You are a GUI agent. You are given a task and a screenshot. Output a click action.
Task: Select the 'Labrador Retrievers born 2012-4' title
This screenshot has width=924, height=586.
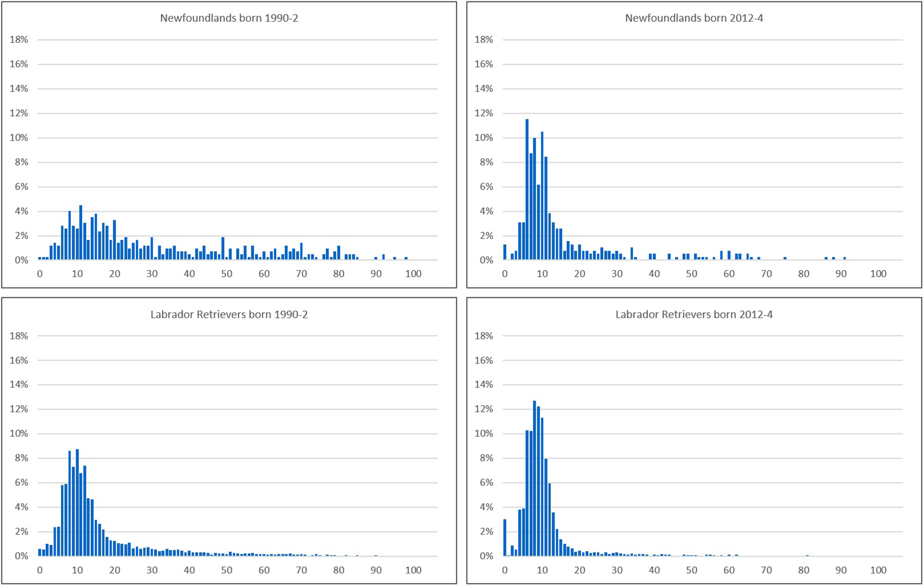(x=693, y=314)
